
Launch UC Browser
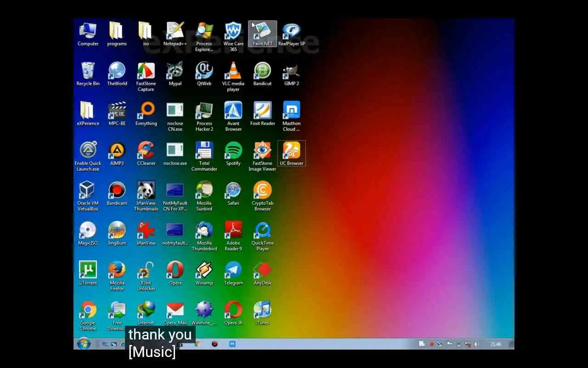pos(292,154)
